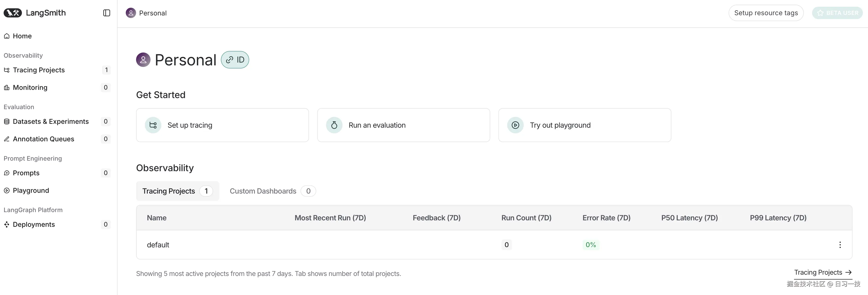Click the Deployments count badge in sidebar
The width and height of the screenshot is (868, 295).
click(106, 224)
